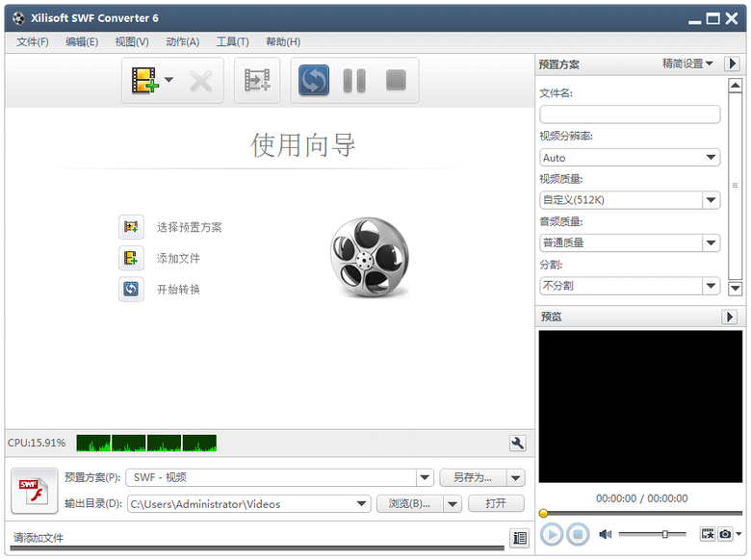
Task: Click the blue Convert toolbar button
Action: [x=314, y=80]
